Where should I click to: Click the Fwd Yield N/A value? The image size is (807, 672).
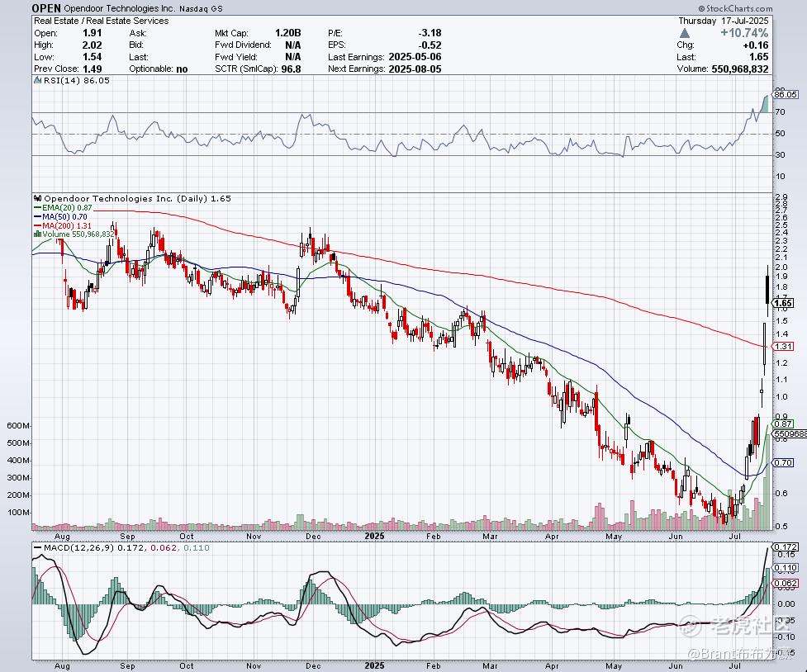[x=293, y=57]
